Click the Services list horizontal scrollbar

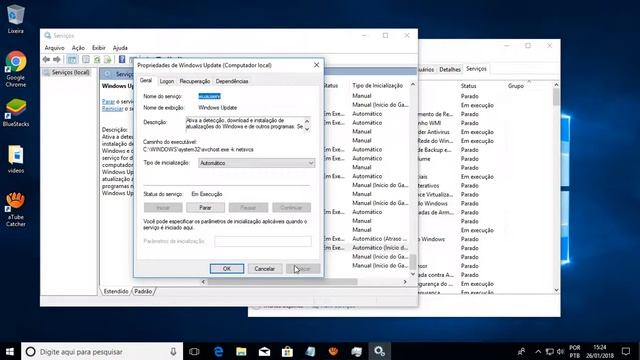click(283, 282)
